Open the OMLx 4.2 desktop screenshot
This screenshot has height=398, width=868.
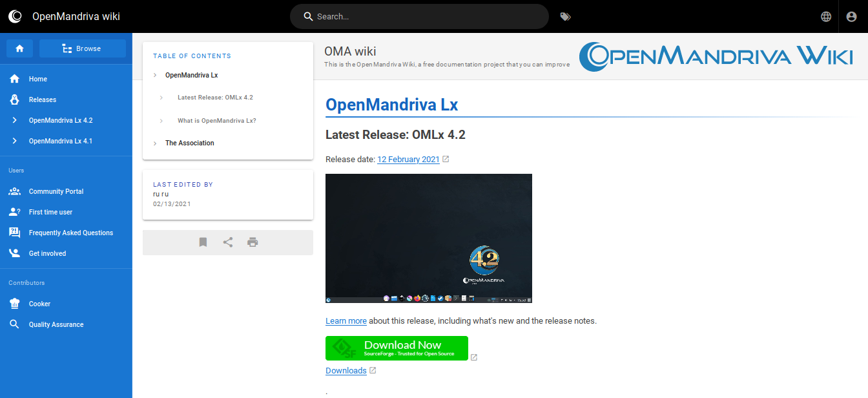pyautogui.click(x=429, y=238)
